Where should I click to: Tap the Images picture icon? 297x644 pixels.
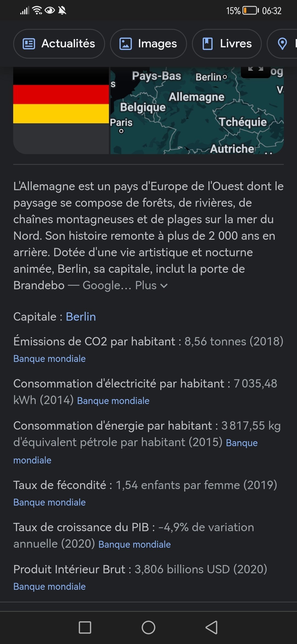pyautogui.click(x=125, y=44)
